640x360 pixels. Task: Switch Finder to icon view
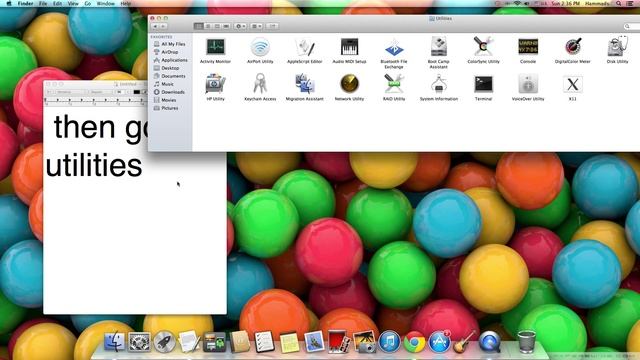pyautogui.click(x=198, y=26)
